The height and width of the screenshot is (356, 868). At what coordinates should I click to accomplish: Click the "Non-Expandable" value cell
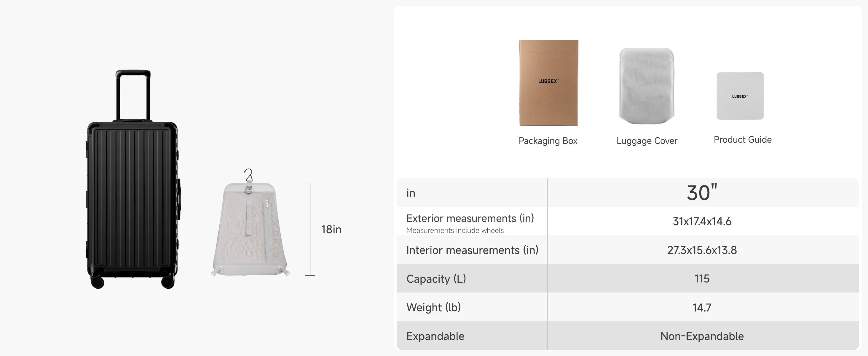pos(702,336)
